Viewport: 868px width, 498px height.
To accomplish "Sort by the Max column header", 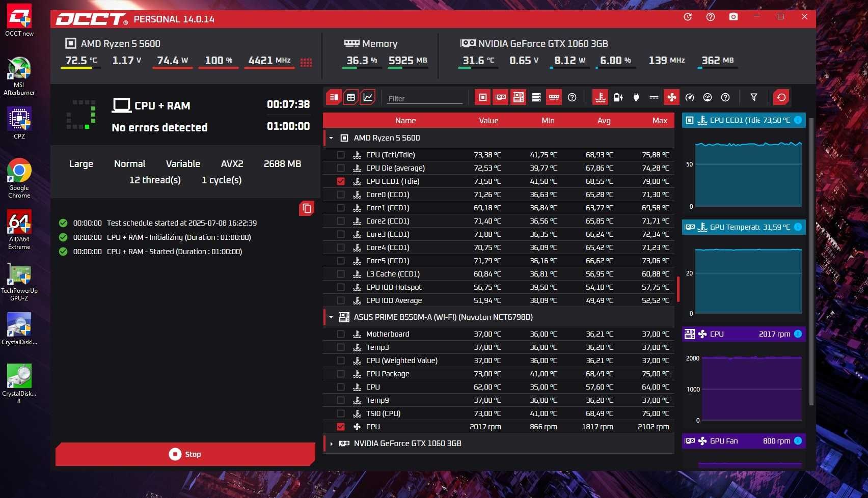I will 660,121.
